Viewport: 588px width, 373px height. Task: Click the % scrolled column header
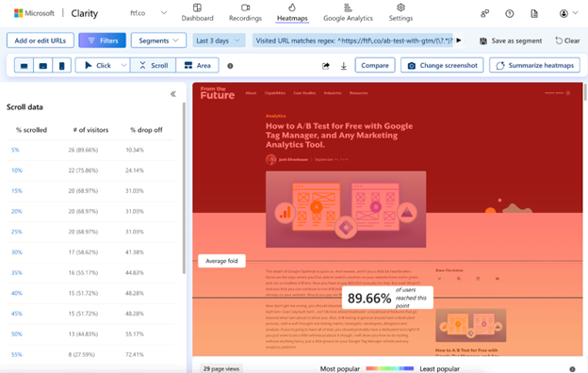(31, 130)
